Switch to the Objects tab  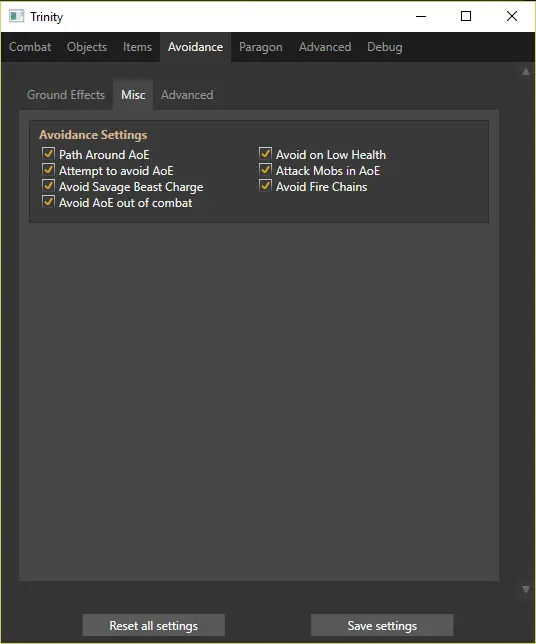click(x=87, y=47)
